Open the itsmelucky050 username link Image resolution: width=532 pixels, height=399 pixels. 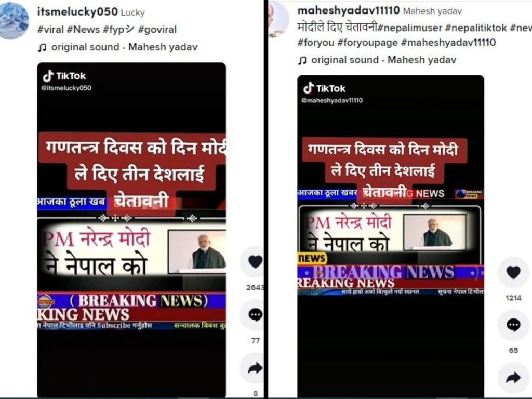[77, 12]
